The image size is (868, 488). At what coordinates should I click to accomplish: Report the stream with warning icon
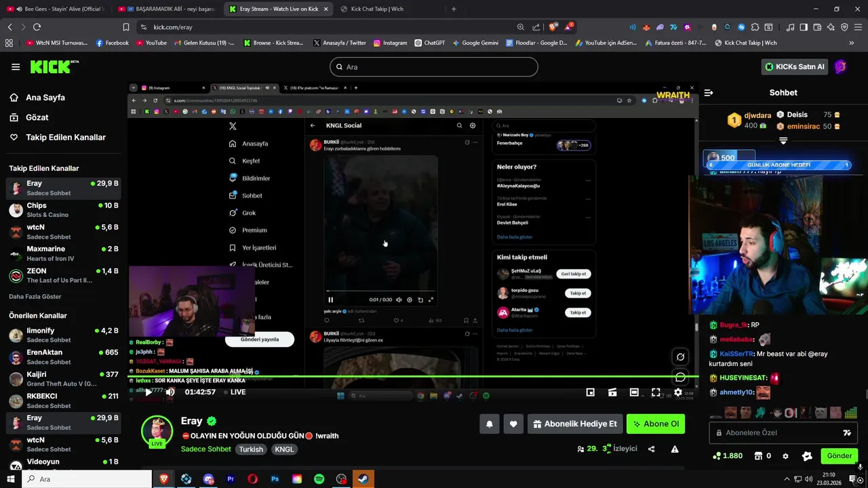[675, 449]
